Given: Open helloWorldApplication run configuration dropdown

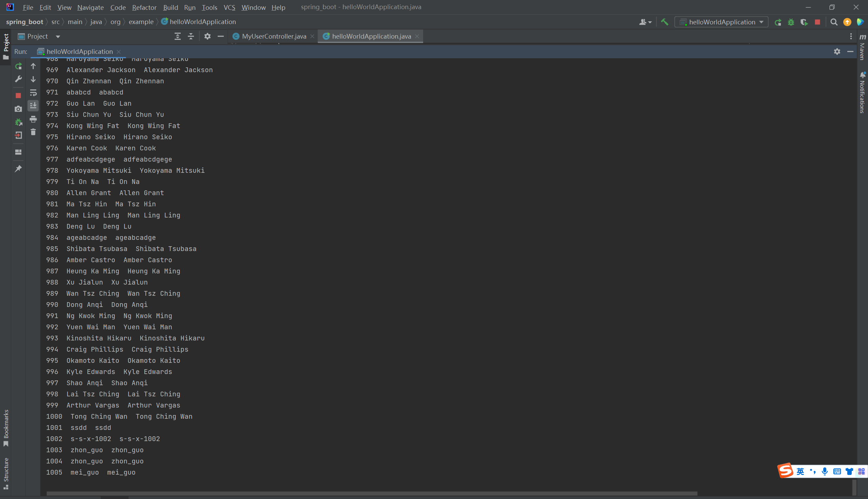Looking at the screenshot, I should [722, 22].
